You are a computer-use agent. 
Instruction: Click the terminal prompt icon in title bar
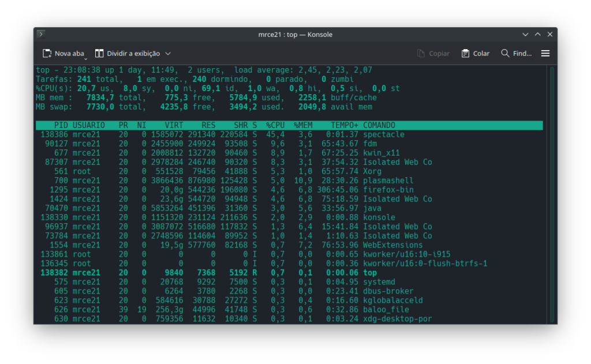tap(41, 34)
